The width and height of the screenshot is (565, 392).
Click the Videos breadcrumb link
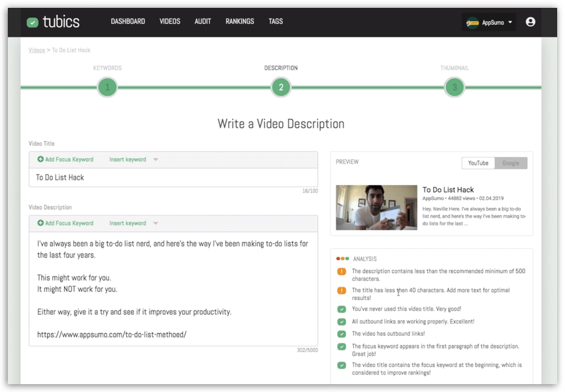point(37,50)
